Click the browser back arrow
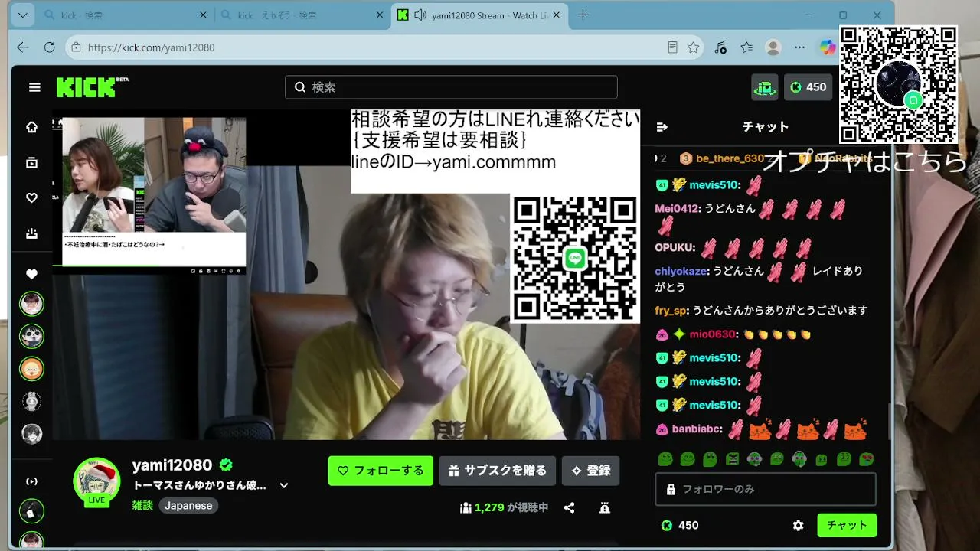The image size is (980, 551). coord(23,47)
